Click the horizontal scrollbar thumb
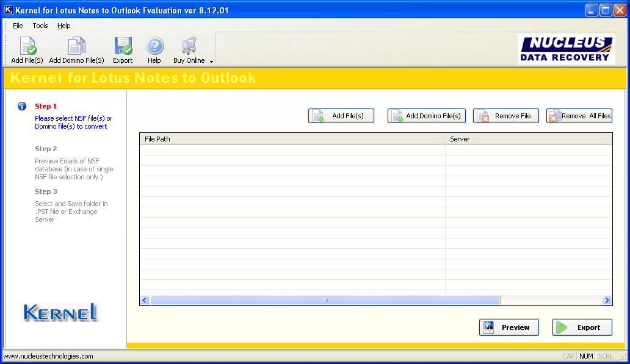The image size is (630, 364). (325, 300)
